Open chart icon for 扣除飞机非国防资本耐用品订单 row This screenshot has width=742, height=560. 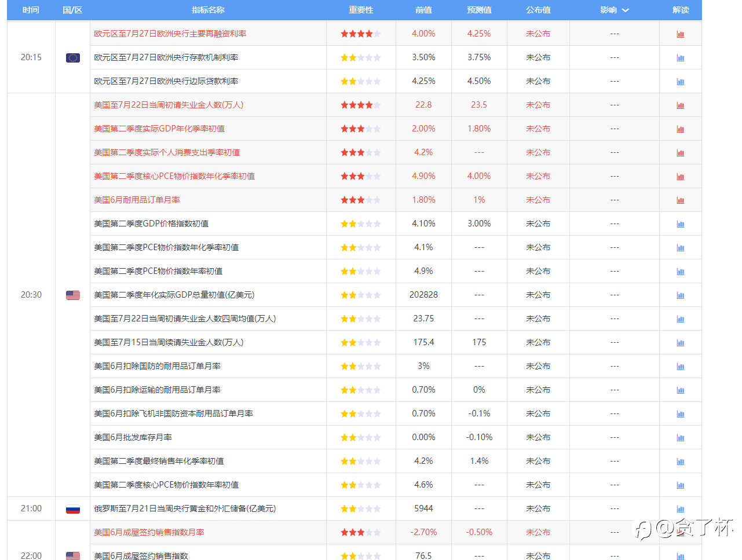click(x=681, y=414)
